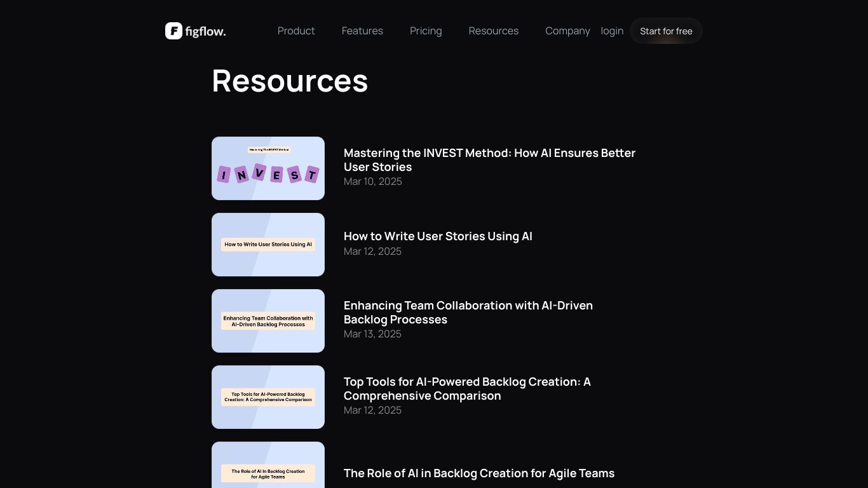
Task: Open the Top Tools for AI-Powered Backlog thumbnail
Action: coord(268,397)
